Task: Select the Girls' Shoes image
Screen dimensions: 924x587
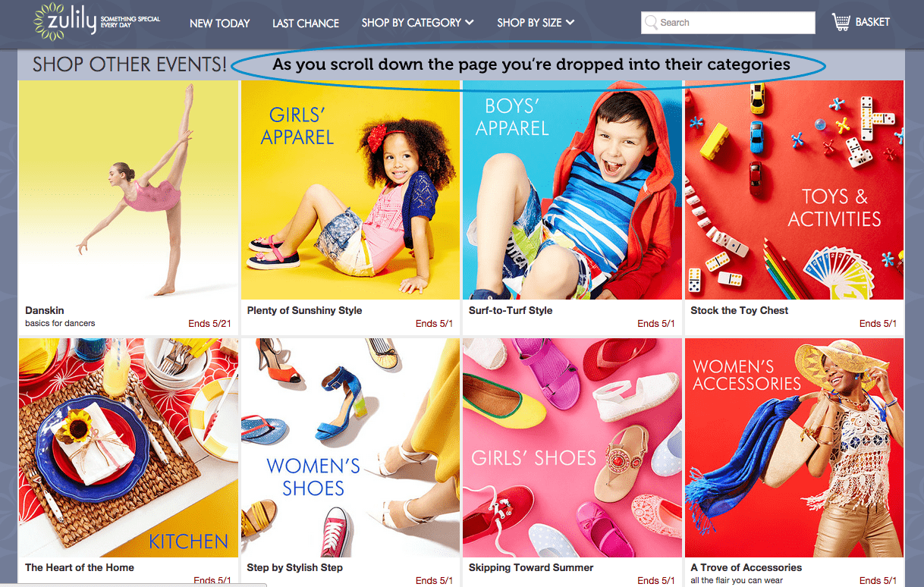Action: click(572, 447)
